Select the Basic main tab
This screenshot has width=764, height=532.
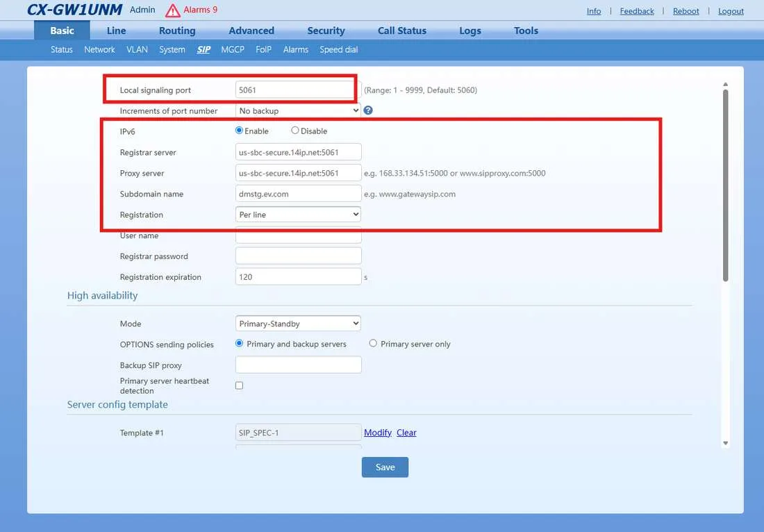click(x=62, y=31)
